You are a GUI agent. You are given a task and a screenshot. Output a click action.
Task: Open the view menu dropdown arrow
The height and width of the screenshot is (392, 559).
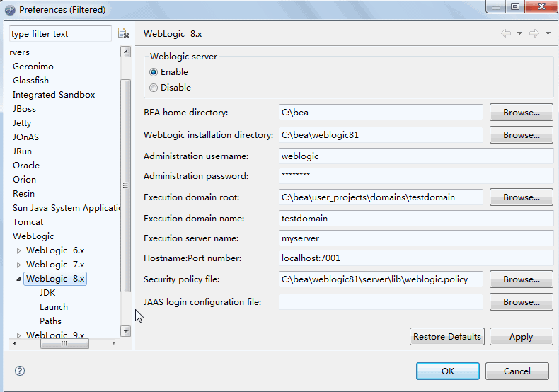click(x=548, y=34)
